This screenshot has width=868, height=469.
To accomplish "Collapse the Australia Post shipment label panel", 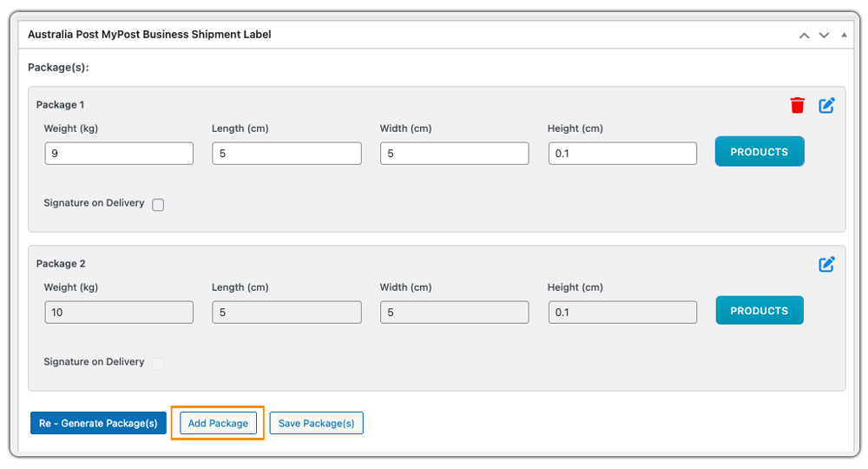I will click(x=844, y=35).
